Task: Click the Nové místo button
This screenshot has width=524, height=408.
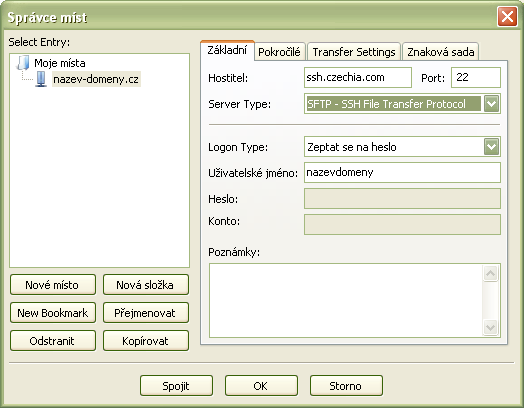Action: point(53,285)
